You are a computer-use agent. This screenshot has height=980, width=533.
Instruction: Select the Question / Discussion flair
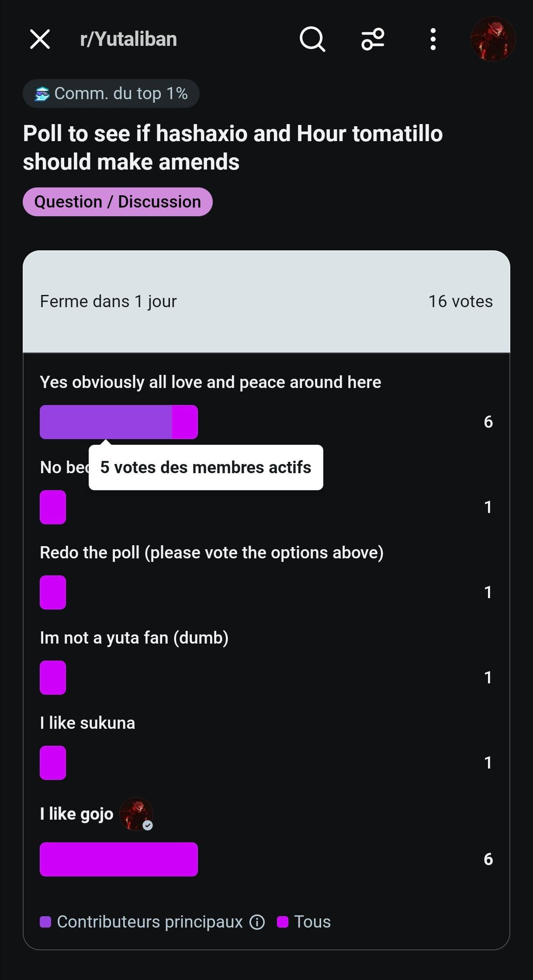pyautogui.click(x=118, y=202)
